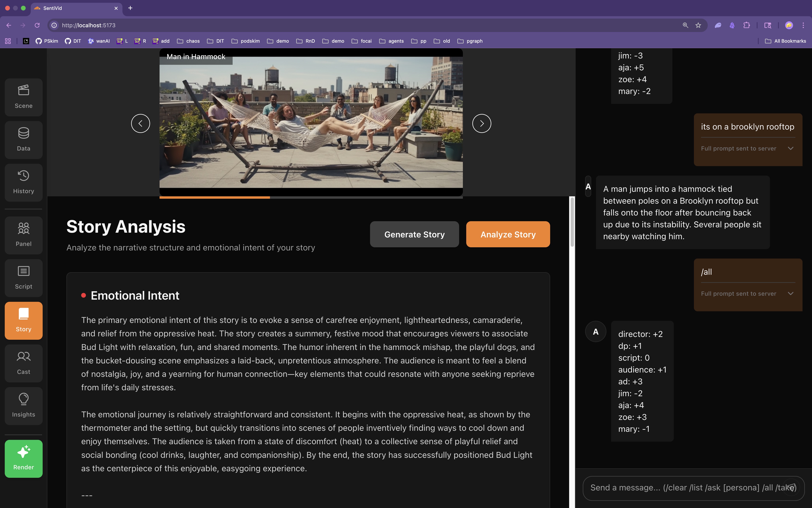Open the Data section icon
This screenshot has height=508, width=812.
point(23,140)
